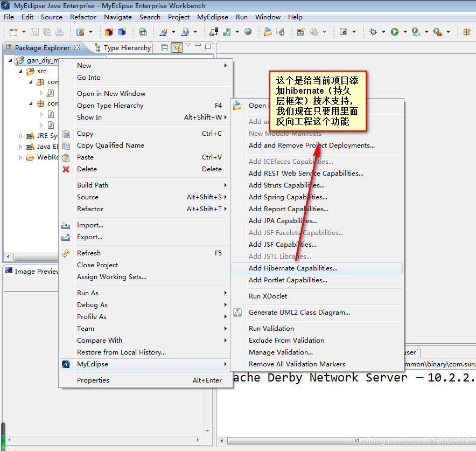Click the new package cube icon
Screen dimensions: 476x451
[109, 32]
